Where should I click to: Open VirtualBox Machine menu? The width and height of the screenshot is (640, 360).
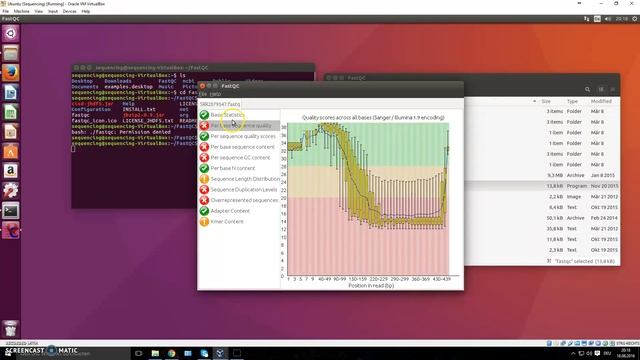(21, 11)
